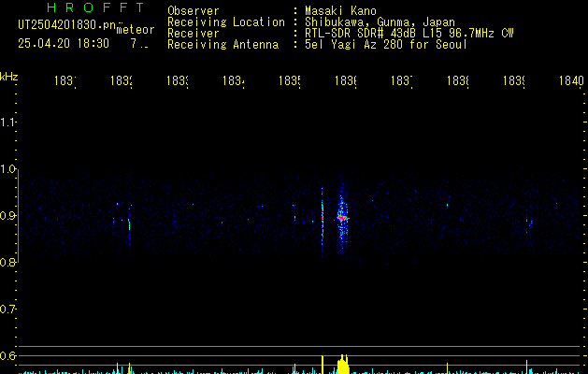The height and width of the screenshot is (374, 588).
Task: Click the 0.7 frequency axis label
Action: (7, 309)
